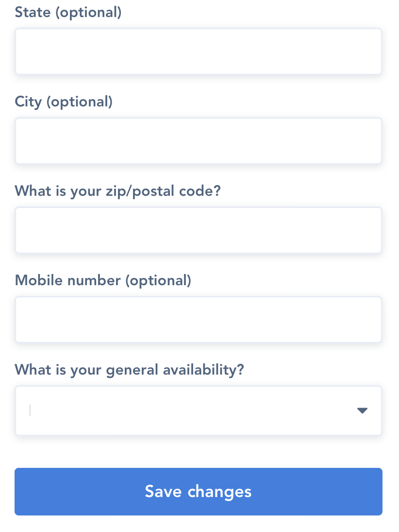399x532 pixels.
Task: Click the word "Save" on the blue button
Action: point(163,491)
